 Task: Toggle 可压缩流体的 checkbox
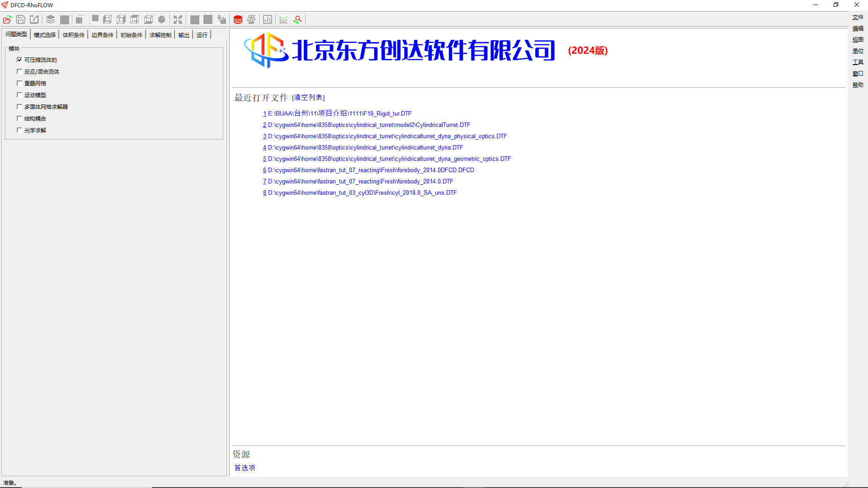(x=19, y=60)
